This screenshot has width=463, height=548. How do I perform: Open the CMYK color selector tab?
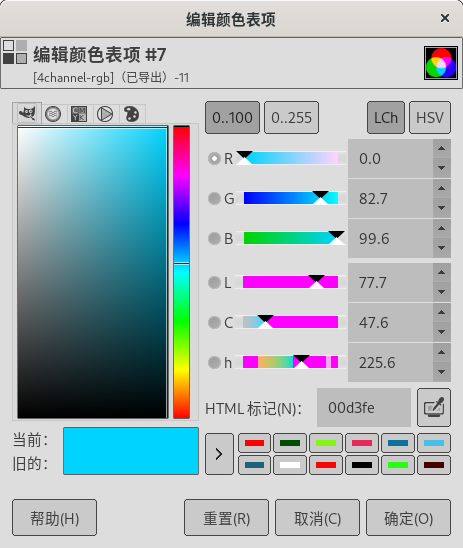pos(79,114)
